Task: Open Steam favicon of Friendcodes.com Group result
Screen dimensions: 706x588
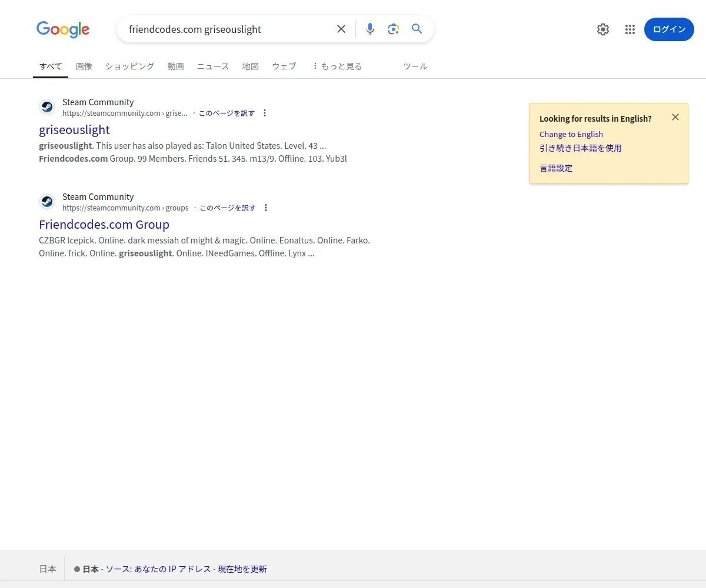Action: [47, 202]
